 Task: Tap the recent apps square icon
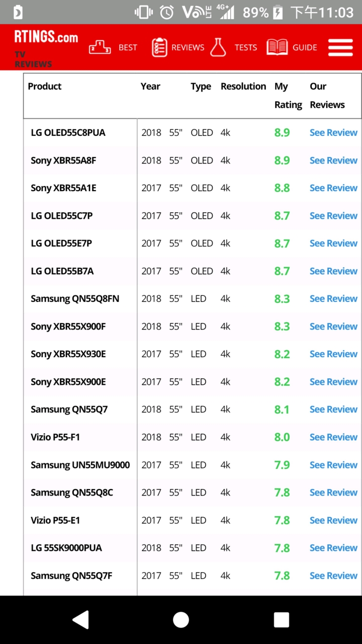point(281,620)
